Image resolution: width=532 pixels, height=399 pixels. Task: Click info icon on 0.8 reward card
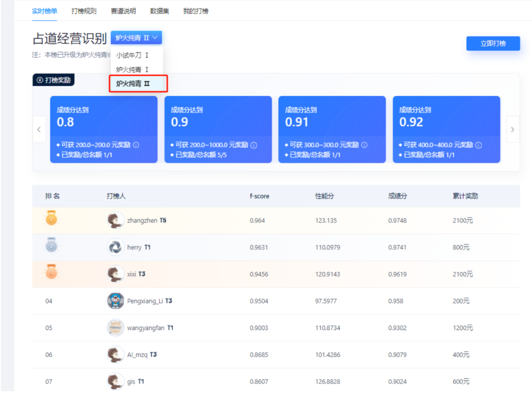pyautogui.click(x=136, y=145)
